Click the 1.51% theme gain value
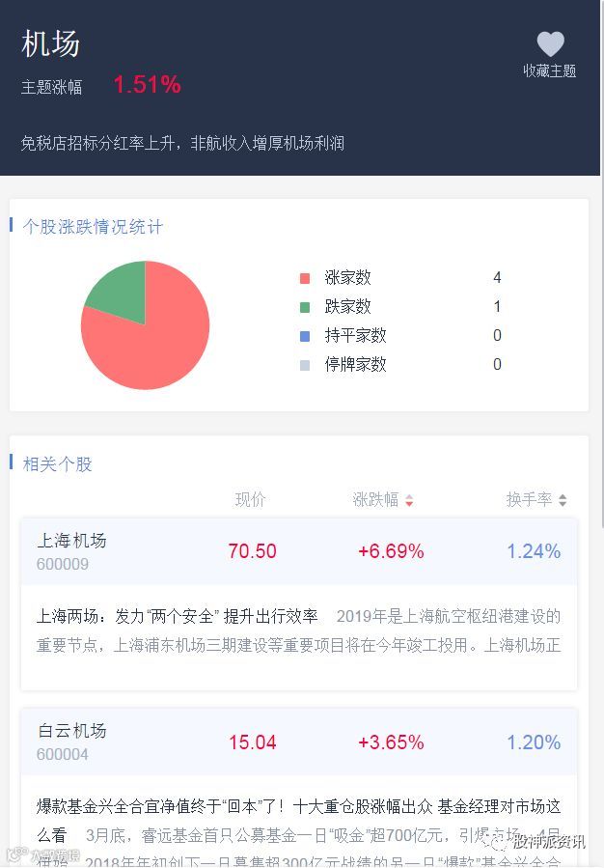Image resolution: width=604 pixels, height=868 pixels. tap(147, 85)
